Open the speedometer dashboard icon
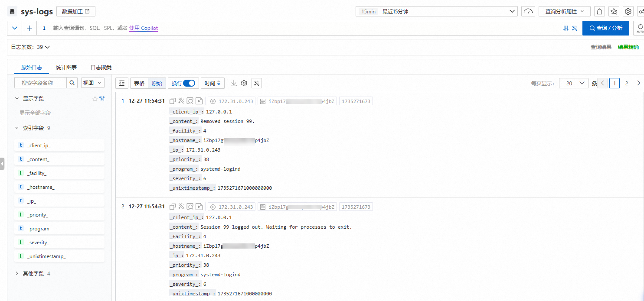The height and width of the screenshot is (301, 644). tap(528, 11)
